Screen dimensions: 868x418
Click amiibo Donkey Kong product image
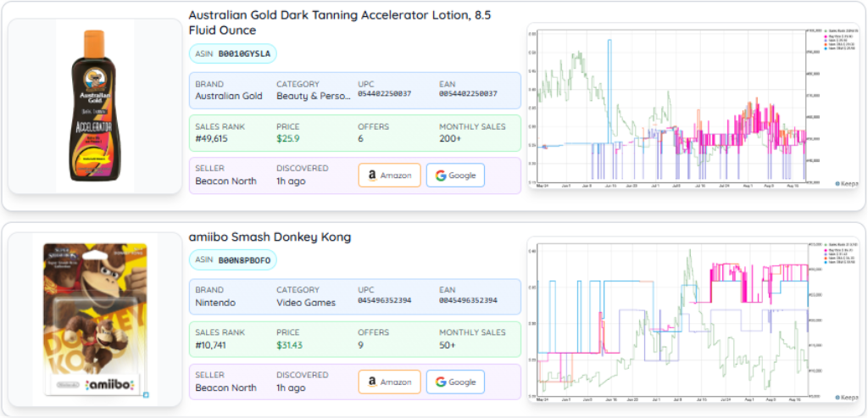click(95, 319)
